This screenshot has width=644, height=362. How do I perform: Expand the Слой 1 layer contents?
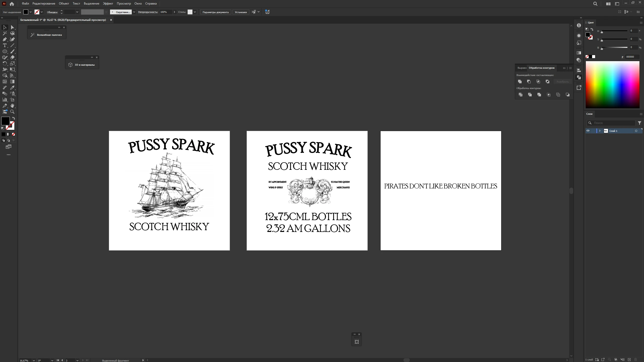600,131
